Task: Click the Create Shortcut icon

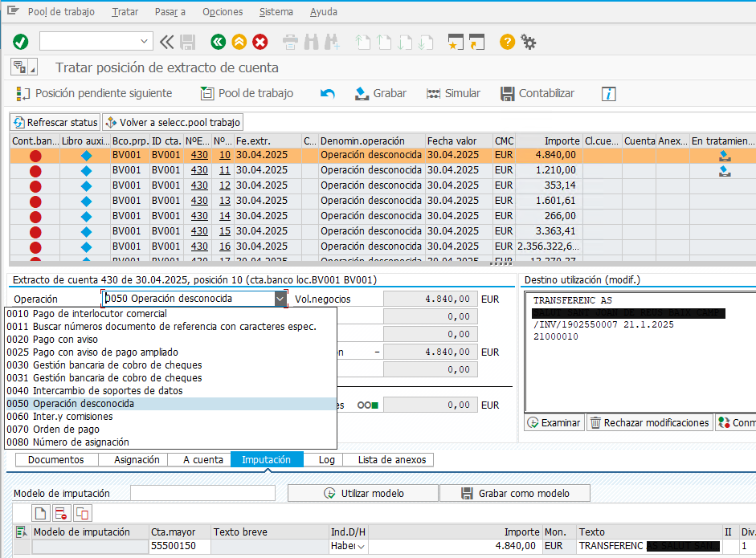Action: coord(477,42)
